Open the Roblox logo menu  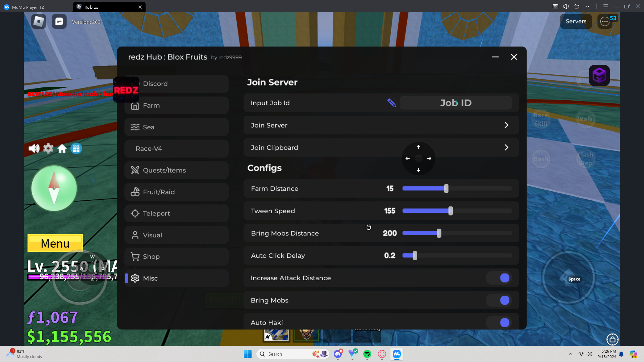coord(39,22)
